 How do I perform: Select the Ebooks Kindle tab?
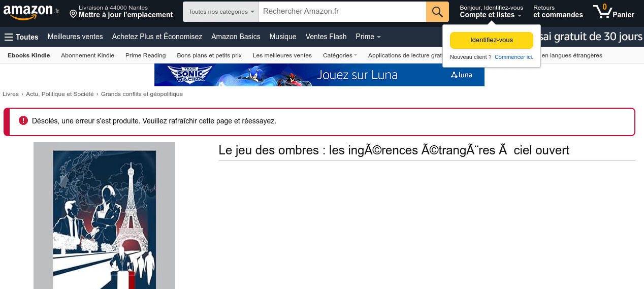[x=29, y=55]
